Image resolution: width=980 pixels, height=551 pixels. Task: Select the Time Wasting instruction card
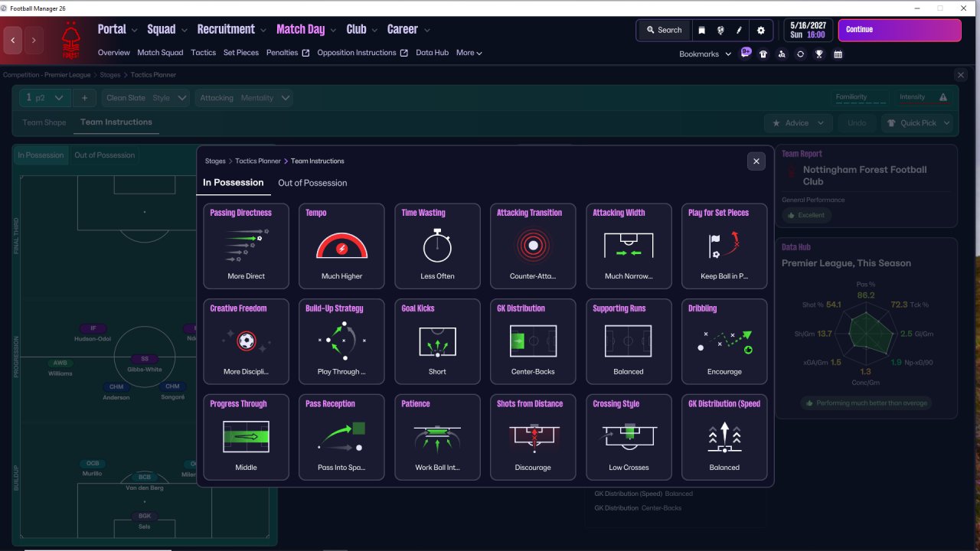[x=437, y=246]
